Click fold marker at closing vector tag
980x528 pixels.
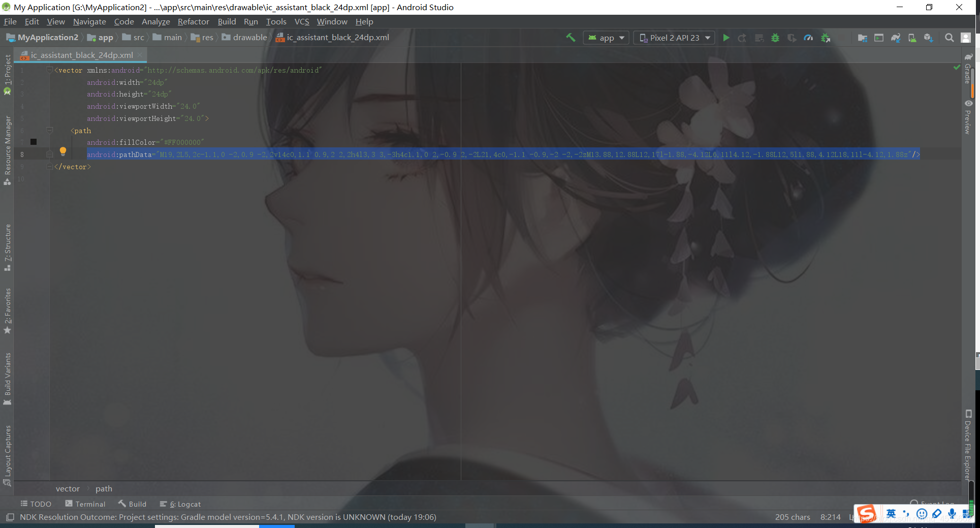[49, 167]
